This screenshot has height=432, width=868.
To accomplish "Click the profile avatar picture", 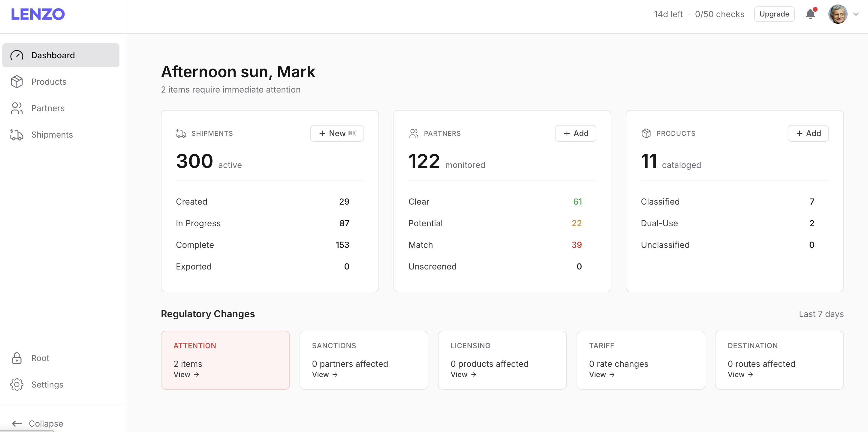I will click(838, 14).
